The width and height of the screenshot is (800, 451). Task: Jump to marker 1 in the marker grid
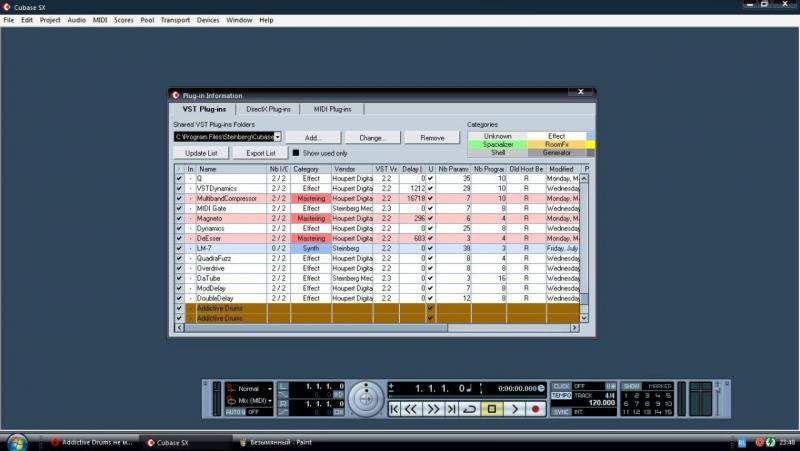click(x=626, y=395)
